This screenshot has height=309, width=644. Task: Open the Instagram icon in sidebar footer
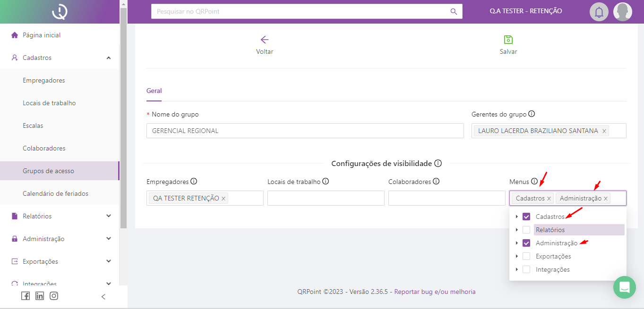tap(54, 296)
